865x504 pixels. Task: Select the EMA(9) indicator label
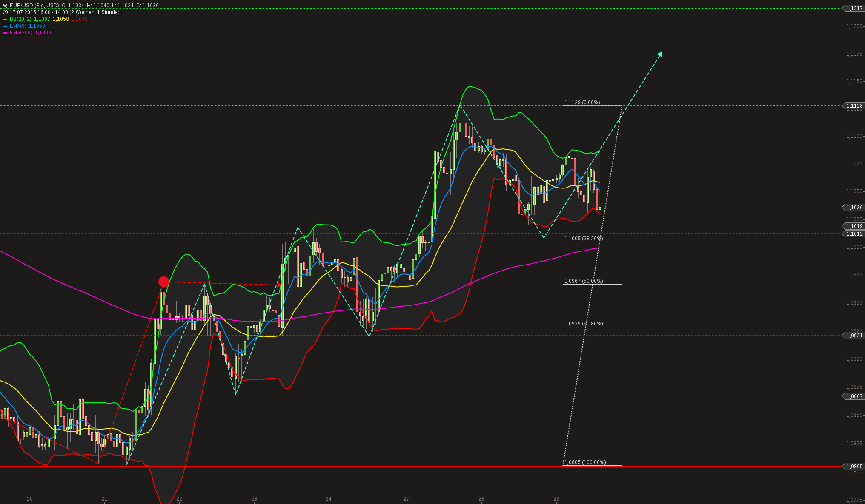[x=18, y=26]
